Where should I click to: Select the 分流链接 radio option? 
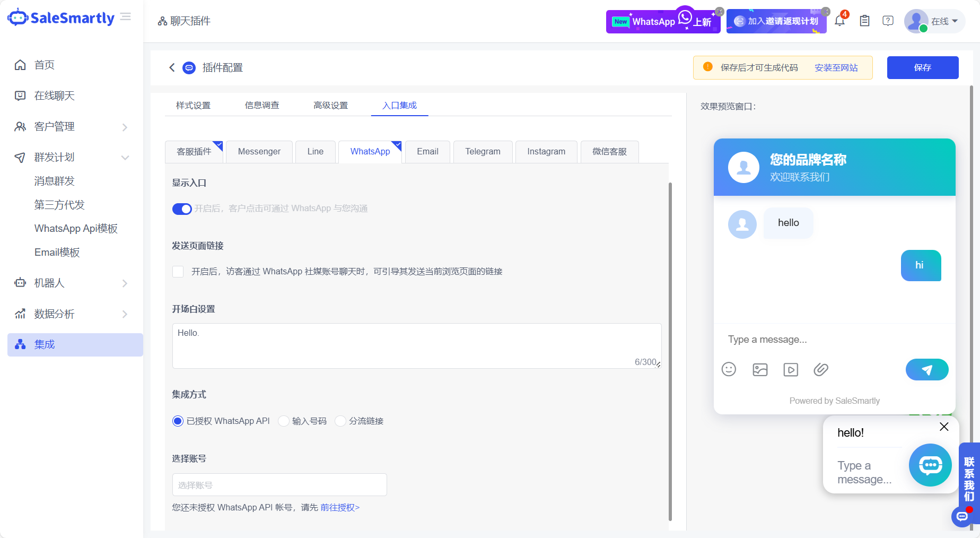pos(340,421)
